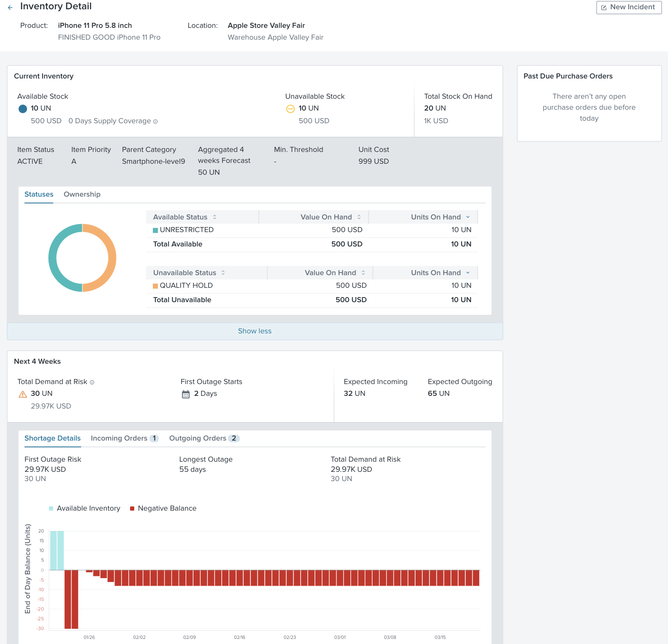Click the Expected Outgoing 65 UN value
Viewport: 668px width, 644px height.
439,393
